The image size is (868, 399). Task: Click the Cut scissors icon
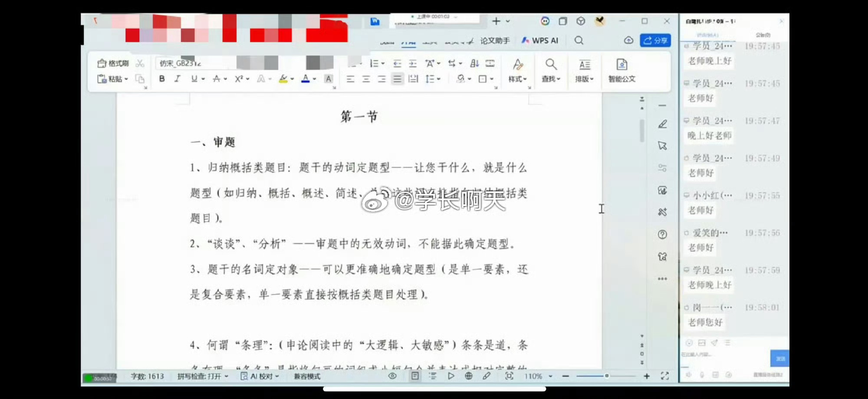click(x=140, y=63)
